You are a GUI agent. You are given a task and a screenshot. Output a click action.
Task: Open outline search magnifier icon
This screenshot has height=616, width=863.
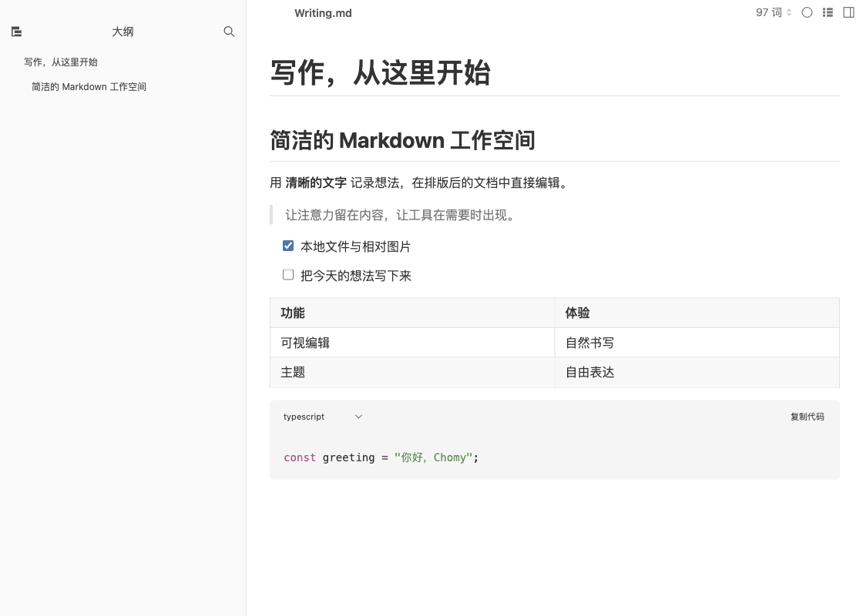tap(229, 32)
